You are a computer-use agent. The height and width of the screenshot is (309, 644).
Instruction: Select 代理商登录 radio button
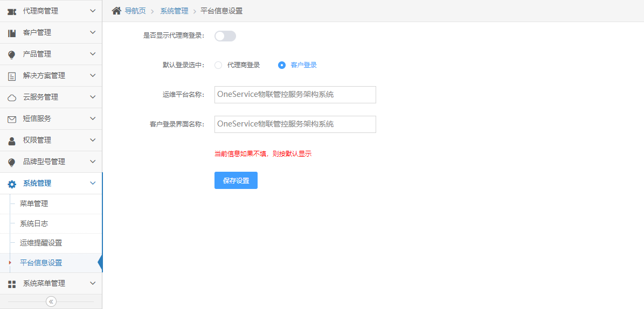[x=218, y=65]
